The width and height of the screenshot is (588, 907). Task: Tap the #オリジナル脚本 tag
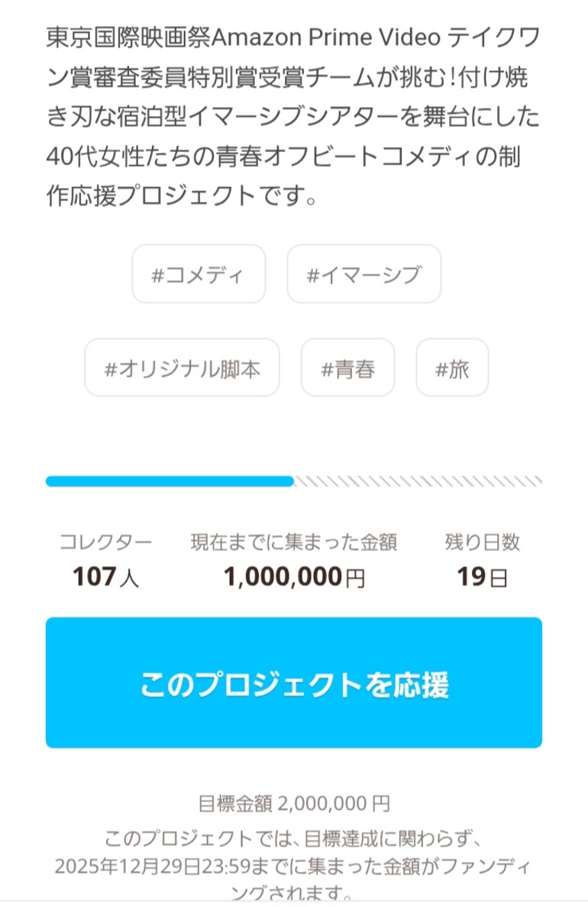click(182, 368)
